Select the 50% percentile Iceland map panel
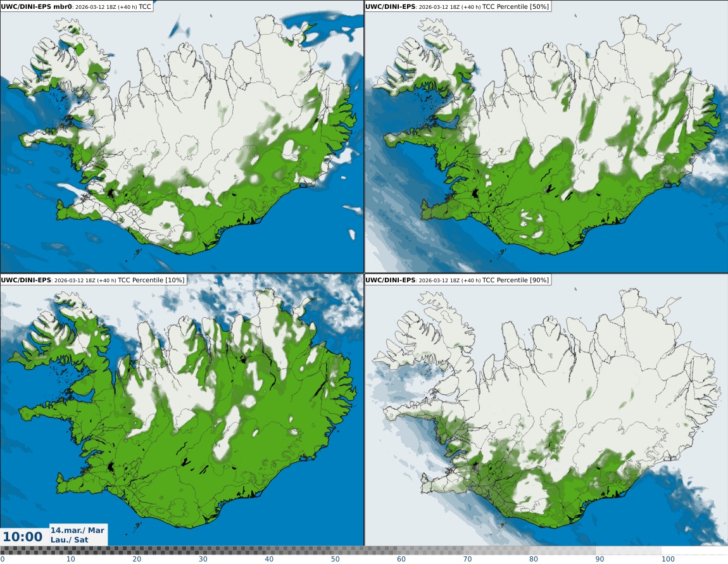The width and height of the screenshot is (728, 564). [546, 137]
